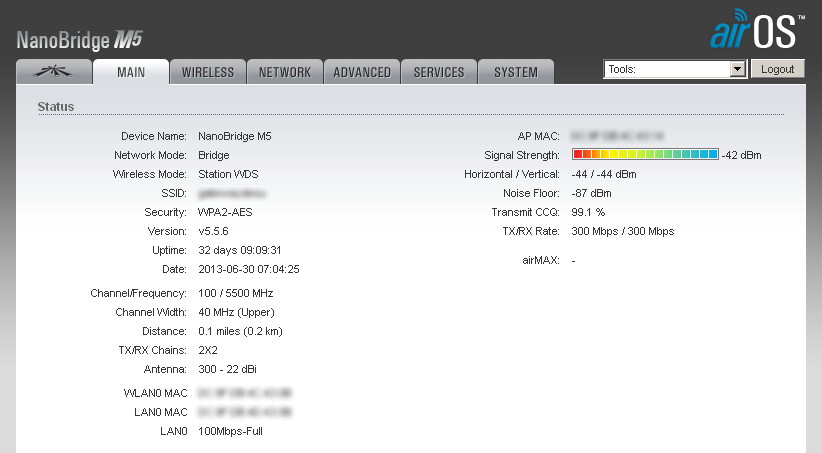Image resolution: width=822 pixels, height=453 pixels.
Task: Click the TX/RX Rate 300 Mbps value
Action: [622, 231]
